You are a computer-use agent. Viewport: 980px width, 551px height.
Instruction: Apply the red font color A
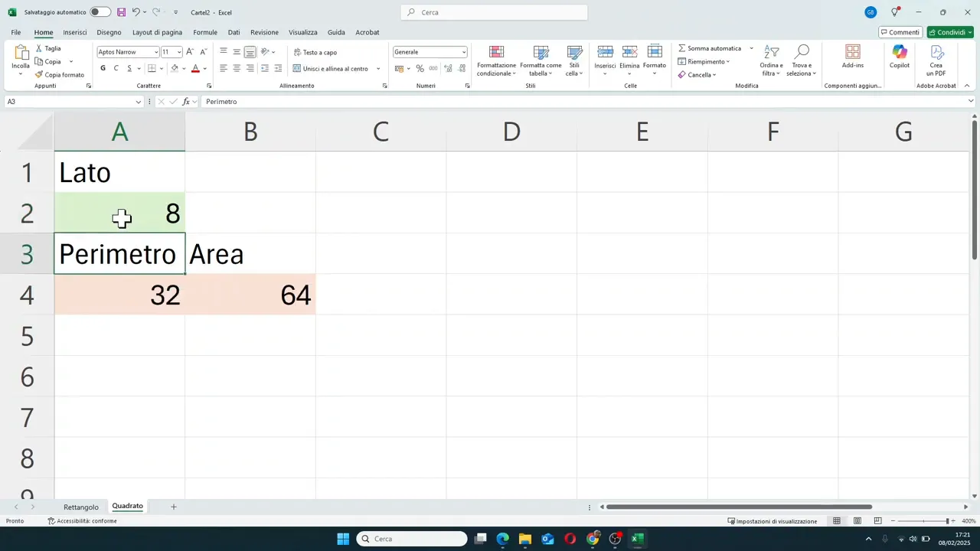coord(195,68)
